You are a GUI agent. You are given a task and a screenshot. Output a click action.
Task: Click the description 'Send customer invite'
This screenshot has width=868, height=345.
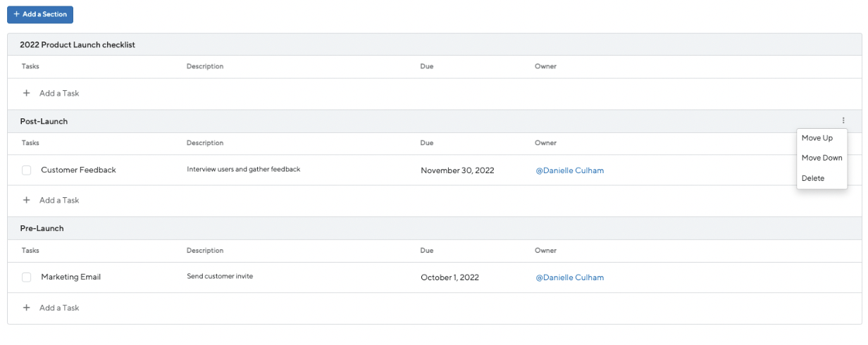tap(220, 276)
